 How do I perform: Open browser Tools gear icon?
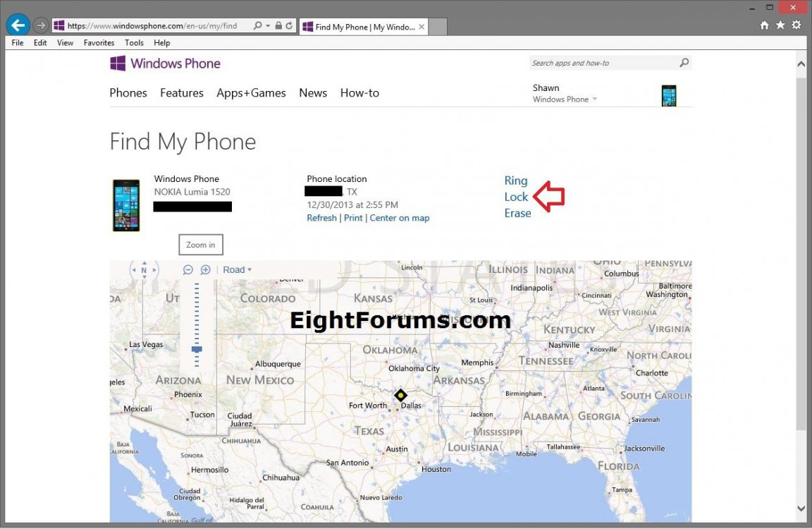pyautogui.click(x=796, y=25)
